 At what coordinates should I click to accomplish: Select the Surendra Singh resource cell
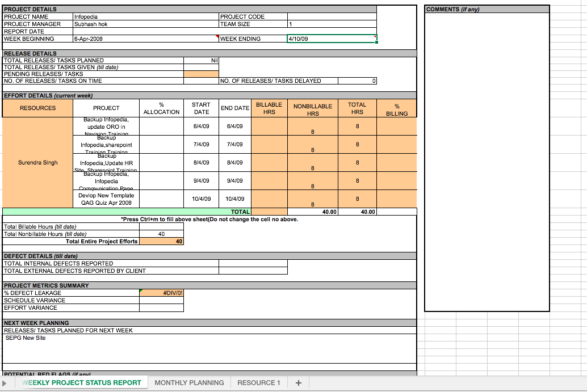pyautogui.click(x=38, y=163)
